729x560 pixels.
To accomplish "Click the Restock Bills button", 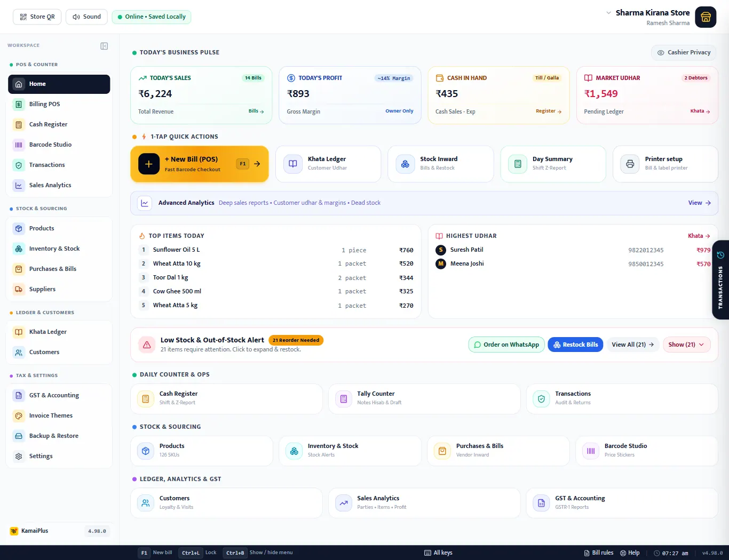I will pyautogui.click(x=575, y=345).
